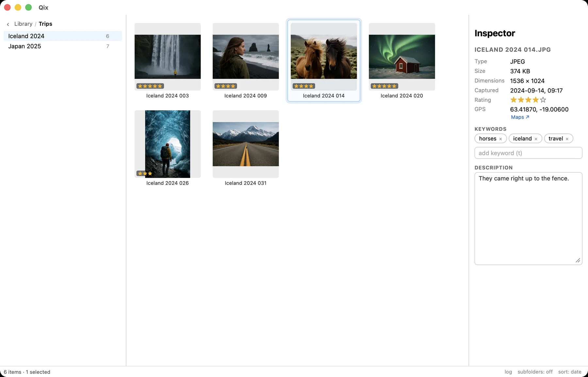The height and width of the screenshot is (377, 588).
Task: Click the star badge on Iceland 2024 026
Action: pos(145,173)
